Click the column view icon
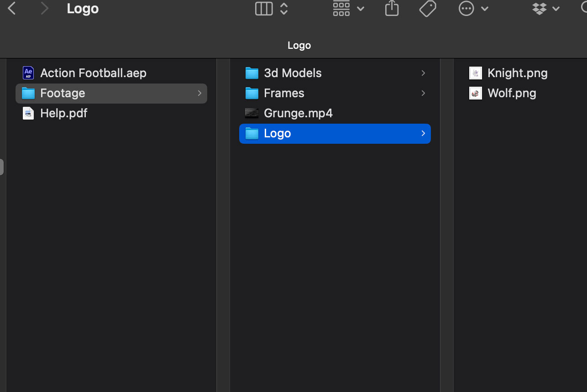 [x=264, y=9]
